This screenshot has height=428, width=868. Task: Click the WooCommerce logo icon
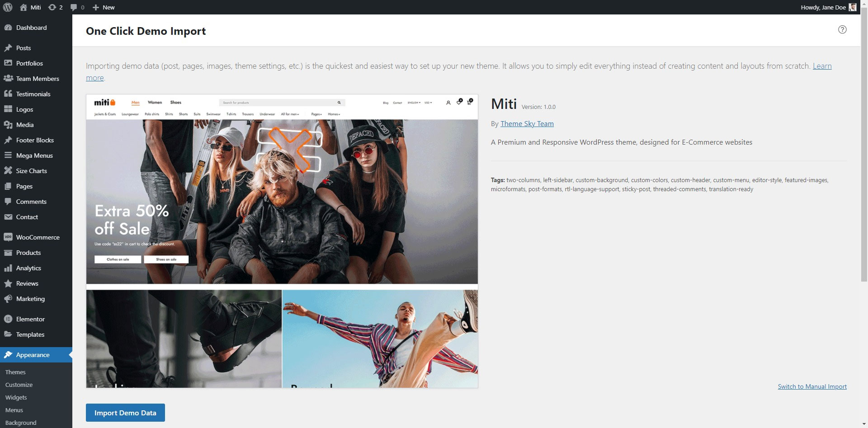coord(8,237)
